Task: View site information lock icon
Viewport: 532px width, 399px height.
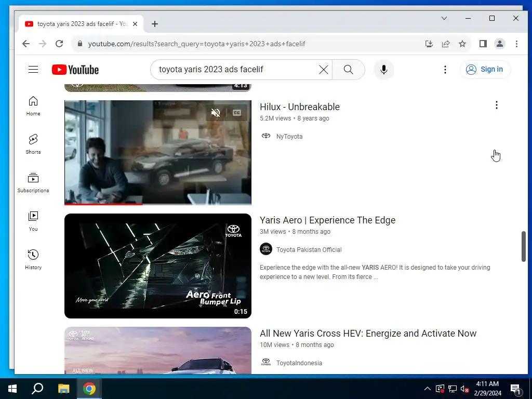Action: click(x=80, y=44)
